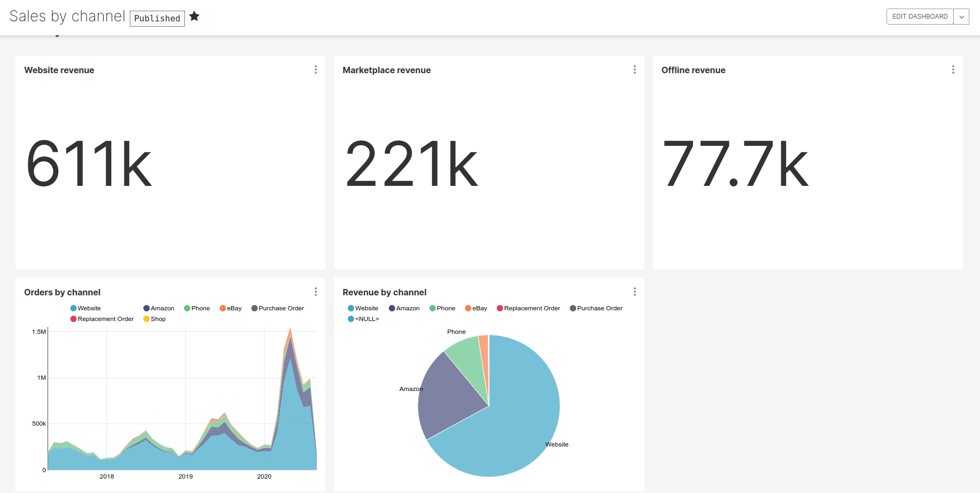Click the Website slice of the pie chart
Screen dimensions: 980x493
[513, 422]
